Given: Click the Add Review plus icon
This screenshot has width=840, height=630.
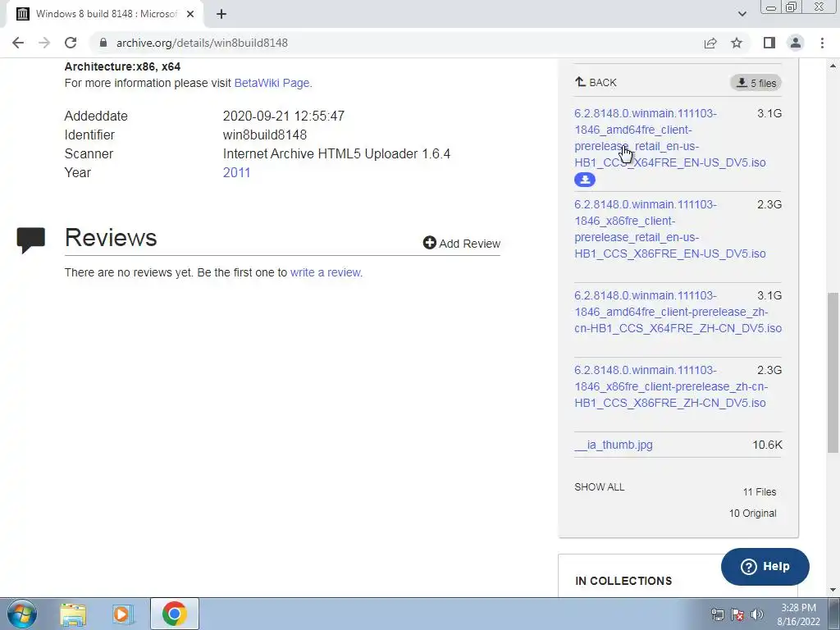Looking at the screenshot, I should 429,243.
